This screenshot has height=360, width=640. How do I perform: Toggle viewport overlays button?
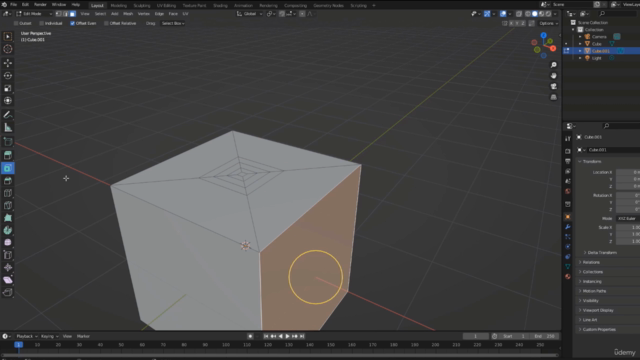click(x=503, y=14)
